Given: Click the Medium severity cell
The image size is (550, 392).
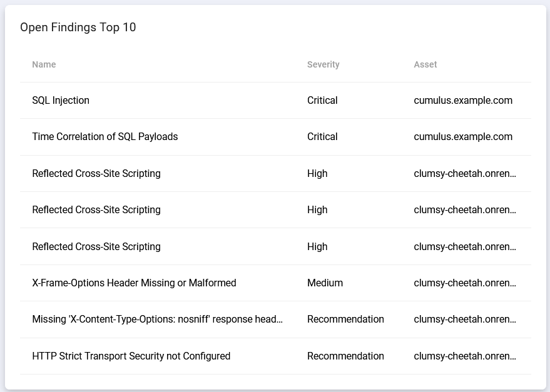Looking at the screenshot, I should click(325, 283).
